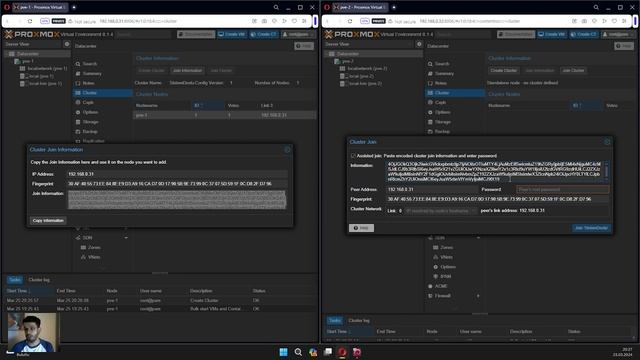Open Windows Start menu on taskbar
640x360 pixels.
pos(283,352)
